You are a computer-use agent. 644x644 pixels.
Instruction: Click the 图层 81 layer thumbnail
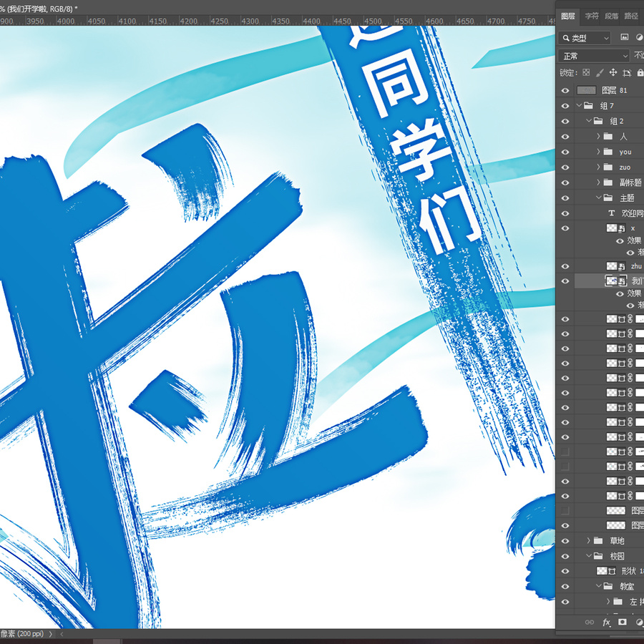click(586, 90)
